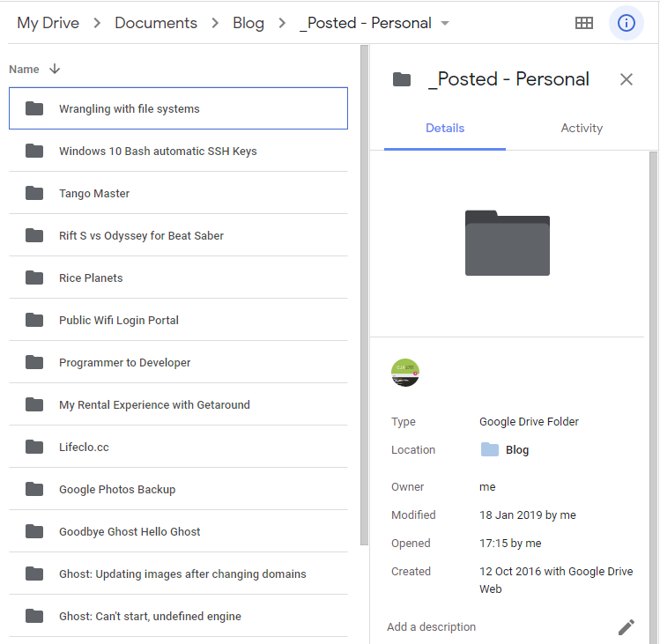Click the _Posted - Personal panel title

509,79
